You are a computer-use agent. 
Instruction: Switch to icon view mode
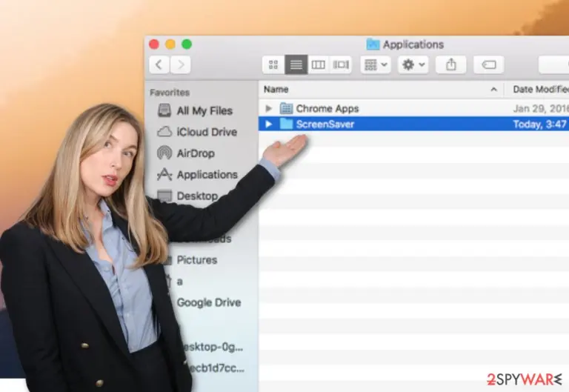pos(273,64)
